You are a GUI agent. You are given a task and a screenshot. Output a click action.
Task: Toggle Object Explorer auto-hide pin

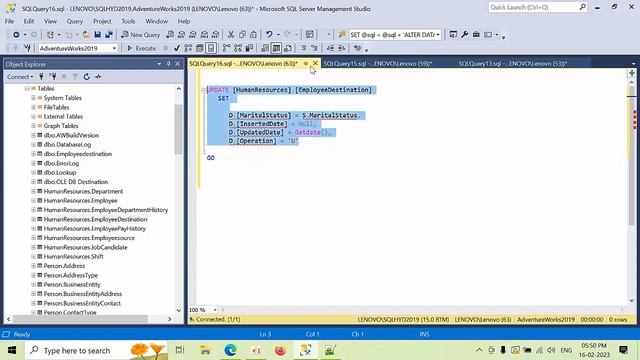point(169,64)
